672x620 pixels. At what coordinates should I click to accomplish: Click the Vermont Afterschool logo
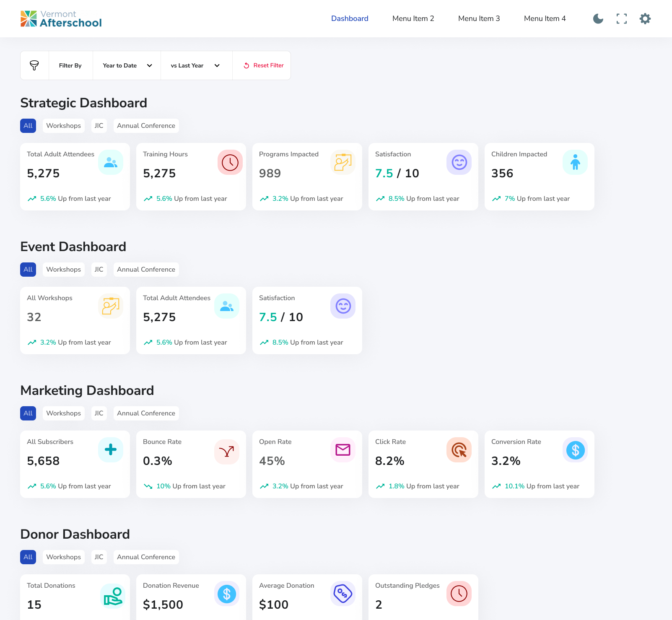(x=61, y=19)
